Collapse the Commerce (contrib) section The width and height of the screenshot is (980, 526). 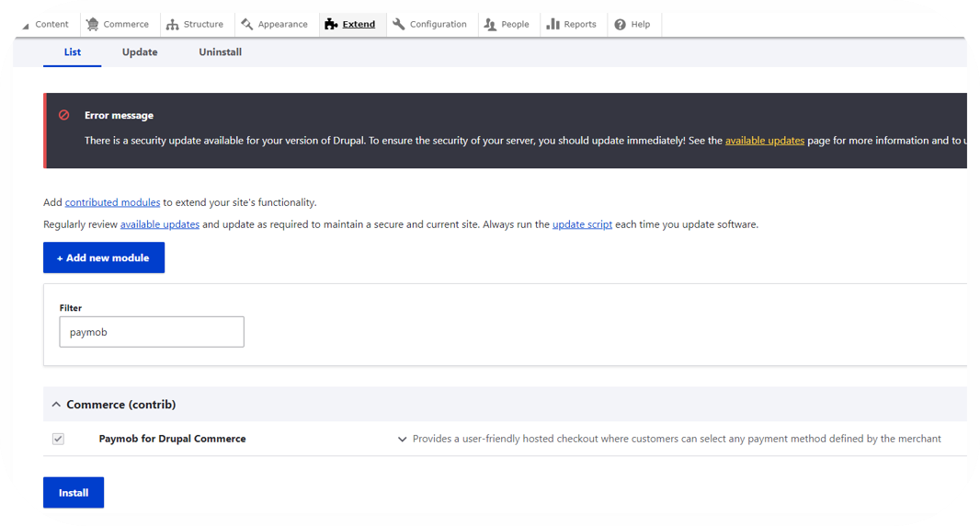(x=56, y=405)
